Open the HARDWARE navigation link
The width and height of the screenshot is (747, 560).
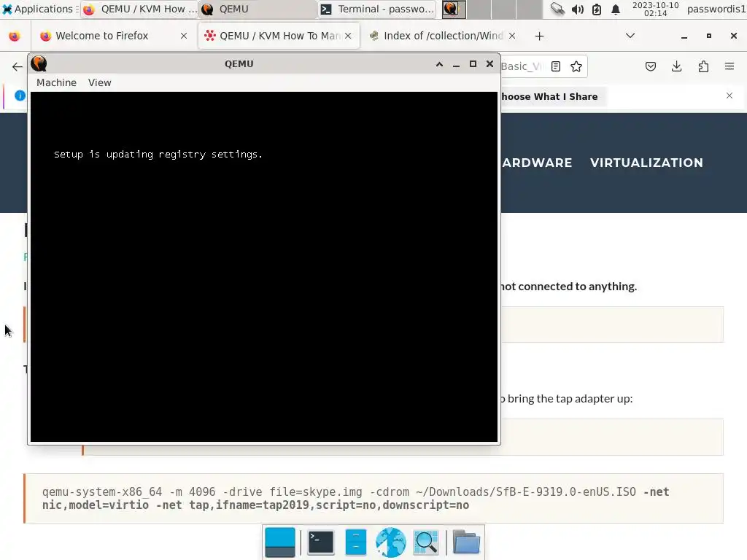coord(536,163)
